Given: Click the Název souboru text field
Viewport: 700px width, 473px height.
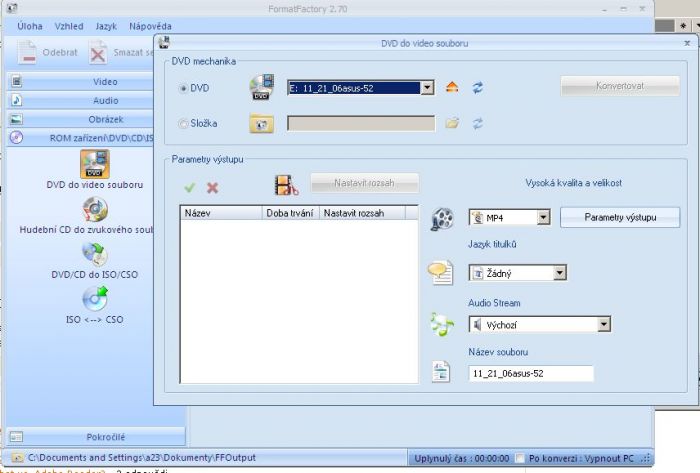Looking at the screenshot, I should [x=531, y=373].
